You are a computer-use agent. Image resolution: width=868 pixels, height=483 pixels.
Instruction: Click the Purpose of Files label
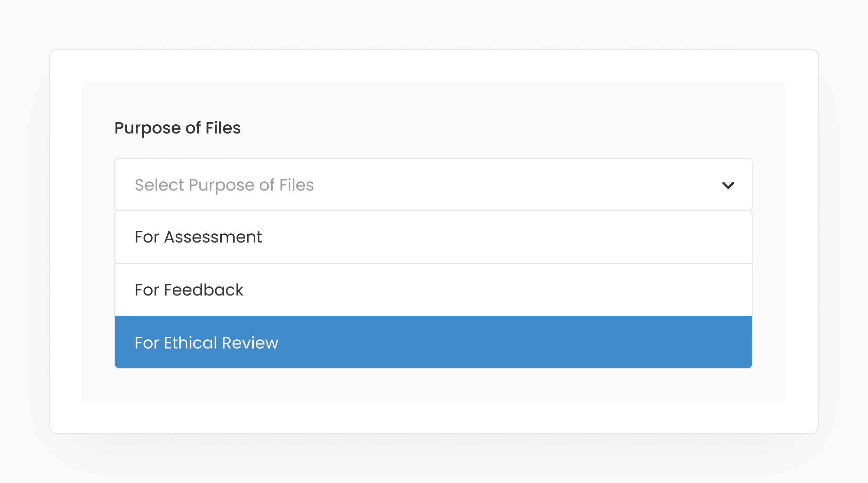[177, 128]
